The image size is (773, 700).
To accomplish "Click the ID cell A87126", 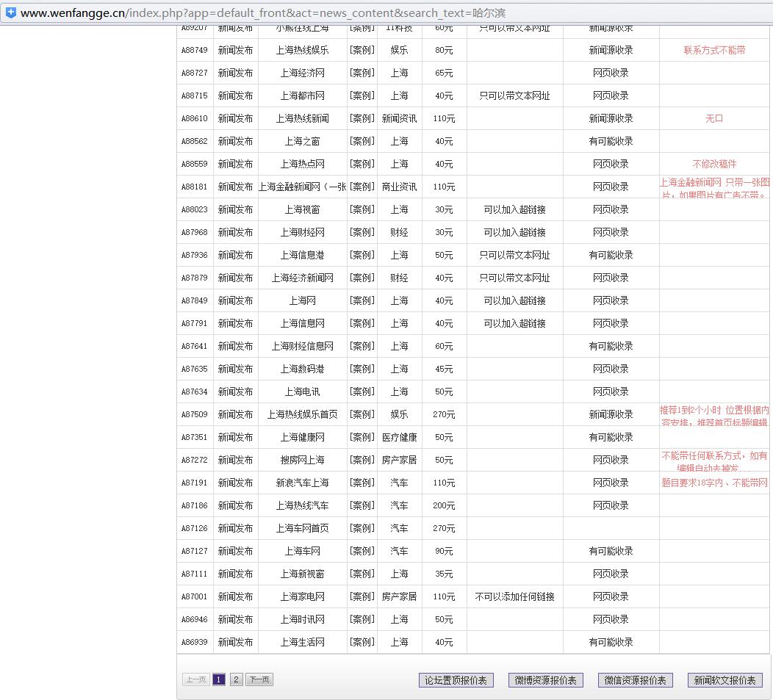I will pyautogui.click(x=195, y=528).
